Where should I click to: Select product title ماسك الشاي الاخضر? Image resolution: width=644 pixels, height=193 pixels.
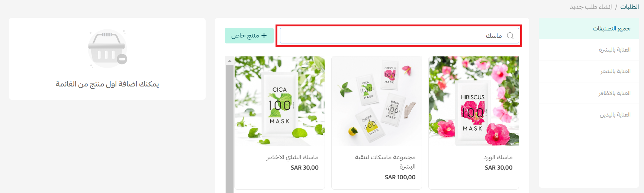point(292,157)
